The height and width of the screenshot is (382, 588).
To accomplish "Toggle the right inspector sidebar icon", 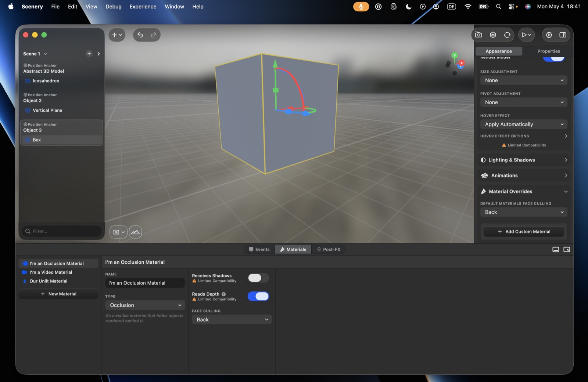I will point(563,35).
